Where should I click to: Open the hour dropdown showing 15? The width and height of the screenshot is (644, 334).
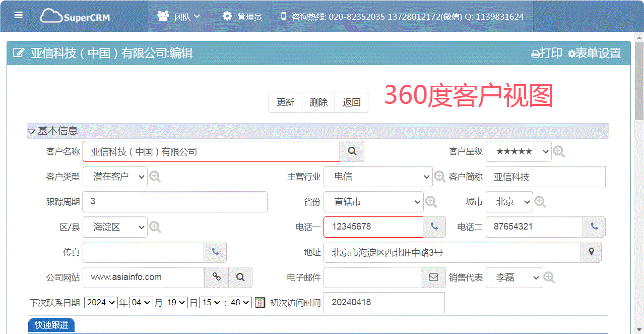tap(211, 302)
